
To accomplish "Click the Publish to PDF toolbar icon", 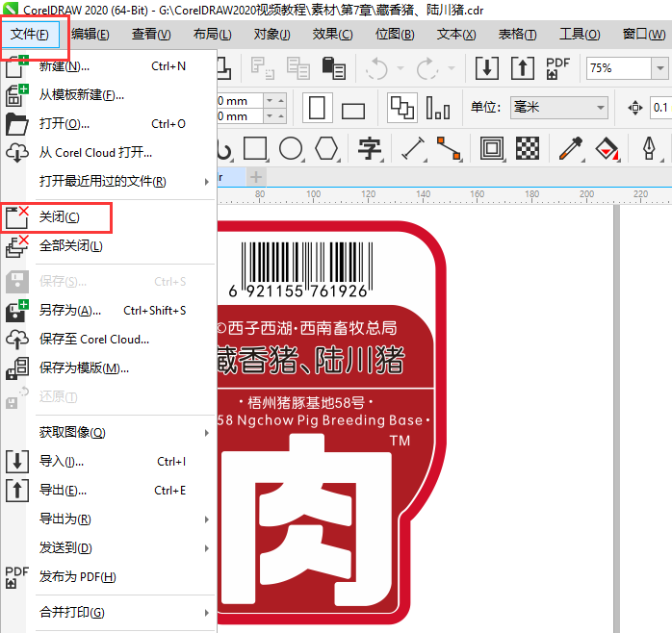I will [557, 68].
